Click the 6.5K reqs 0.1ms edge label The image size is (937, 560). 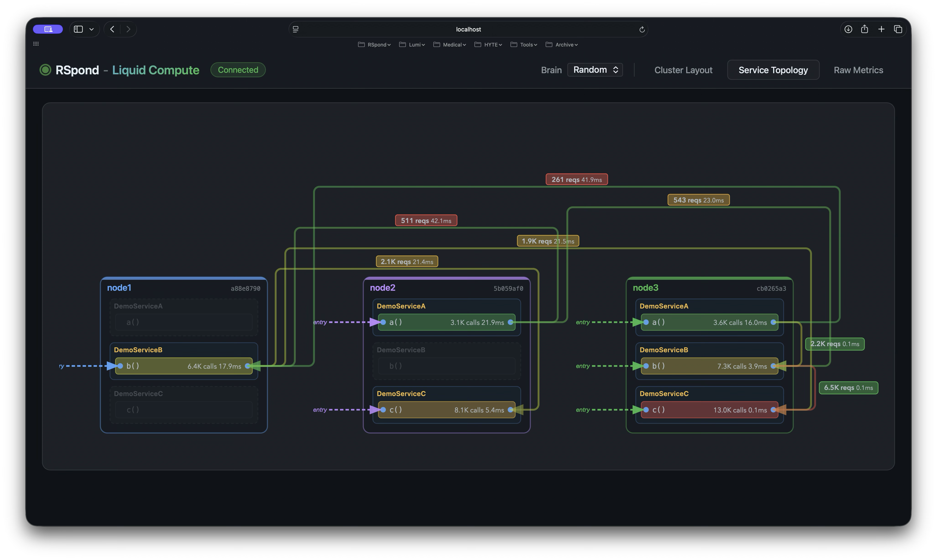tap(848, 388)
